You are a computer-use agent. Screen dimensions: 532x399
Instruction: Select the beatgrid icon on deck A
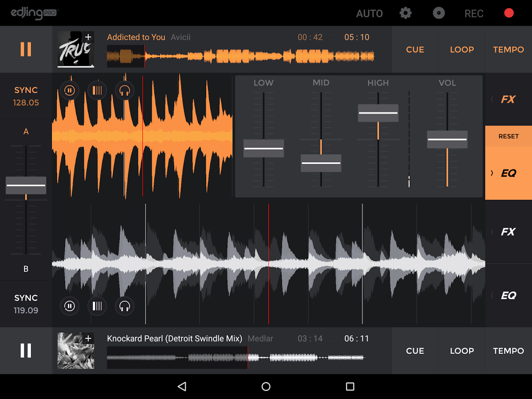pyautogui.click(x=97, y=90)
